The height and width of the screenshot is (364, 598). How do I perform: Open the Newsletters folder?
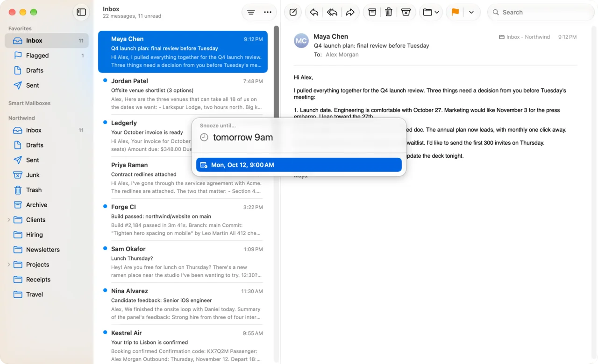pos(47,250)
